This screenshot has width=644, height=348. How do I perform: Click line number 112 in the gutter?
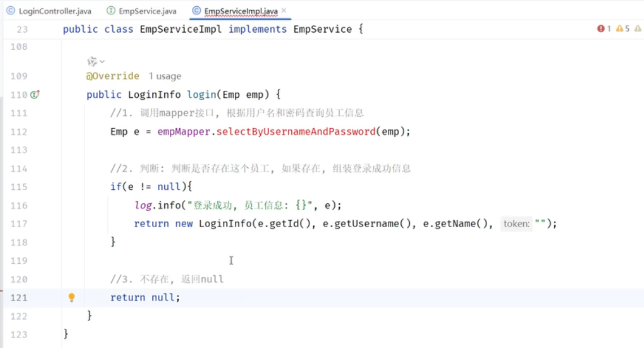point(19,132)
